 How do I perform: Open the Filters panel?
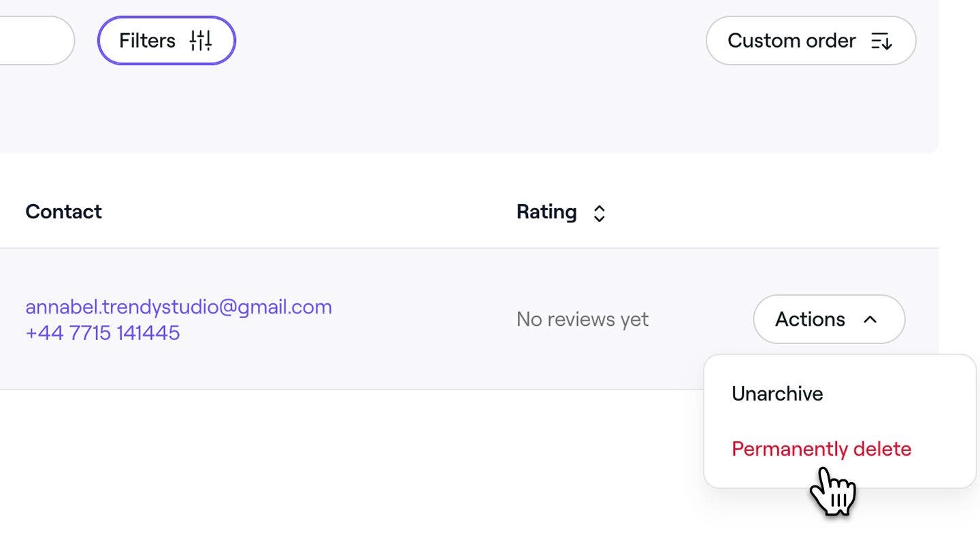(167, 41)
